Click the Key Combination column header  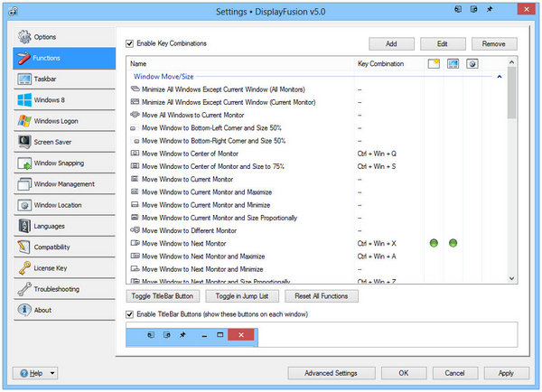coord(389,63)
